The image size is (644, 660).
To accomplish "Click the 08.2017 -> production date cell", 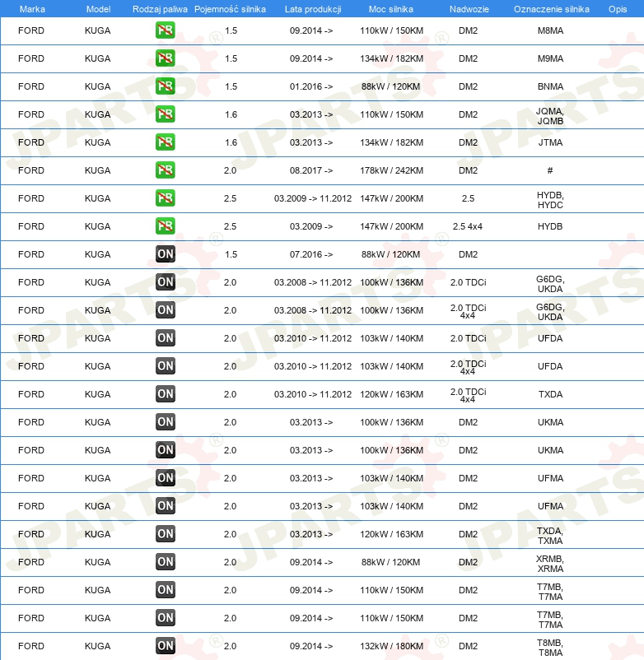I will [310, 170].
